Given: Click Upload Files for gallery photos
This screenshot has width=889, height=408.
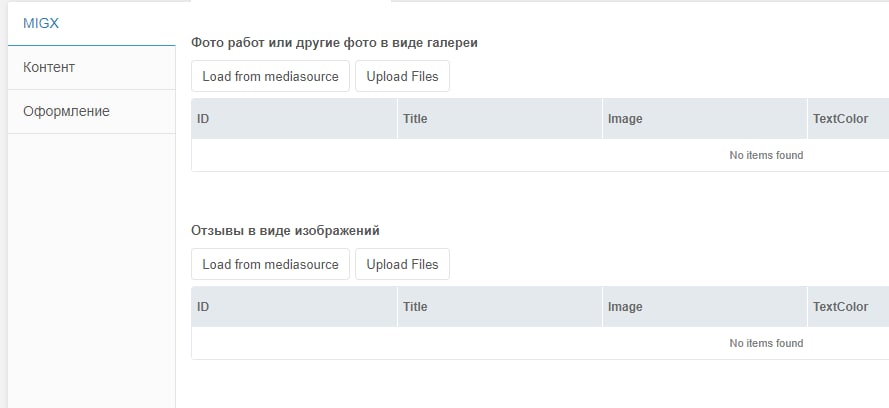Looking at the screenshot, I should point(403,76).
